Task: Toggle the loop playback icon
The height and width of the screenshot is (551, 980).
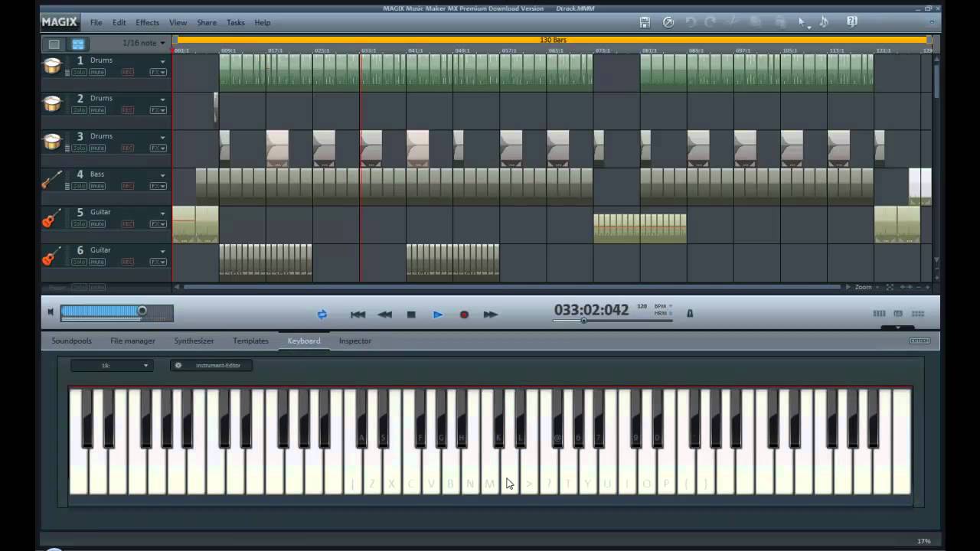Action: point(322,315)
